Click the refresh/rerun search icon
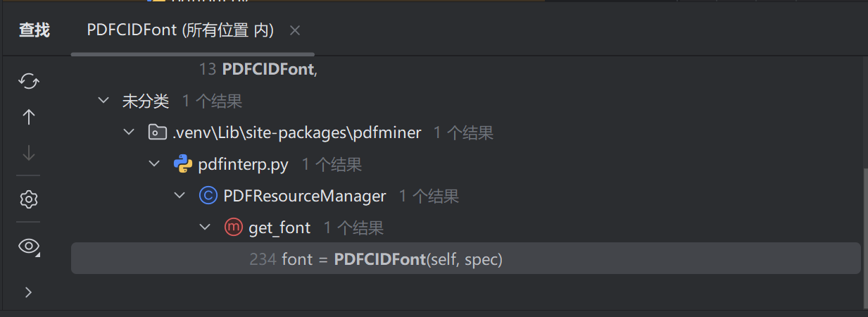The width and height of the screenshot is (868, 317). (29, 80)
